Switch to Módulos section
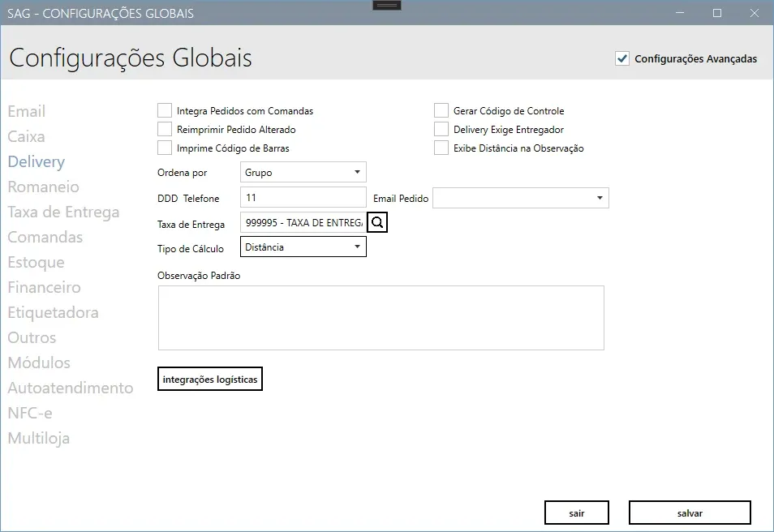 click(39, 363)
